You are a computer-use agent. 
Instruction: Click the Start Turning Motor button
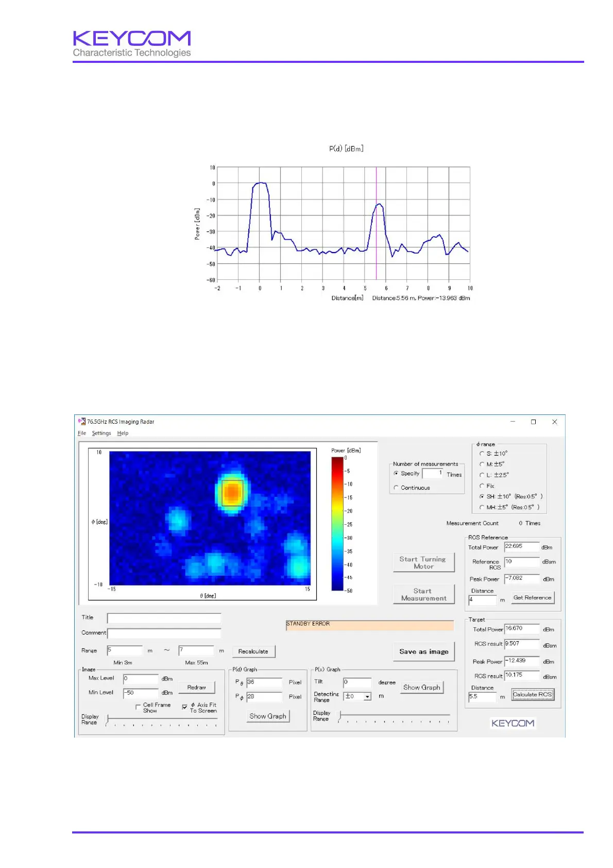pos(423,563)
